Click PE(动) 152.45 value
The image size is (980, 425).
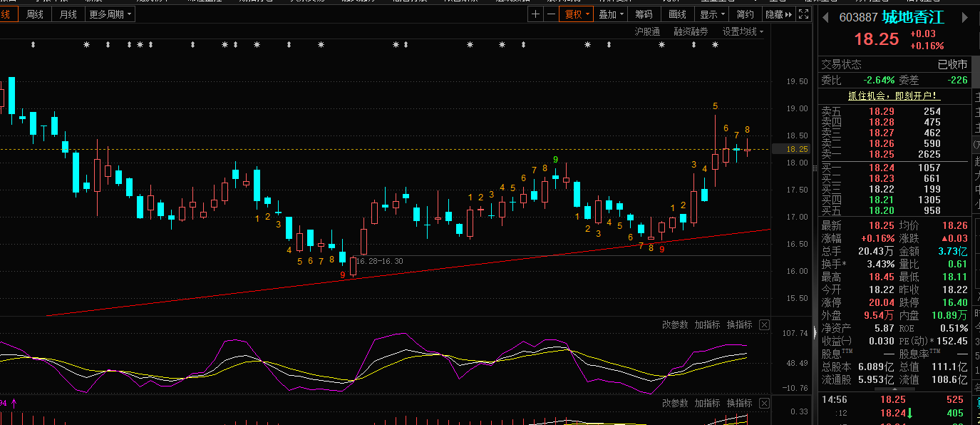952,341
